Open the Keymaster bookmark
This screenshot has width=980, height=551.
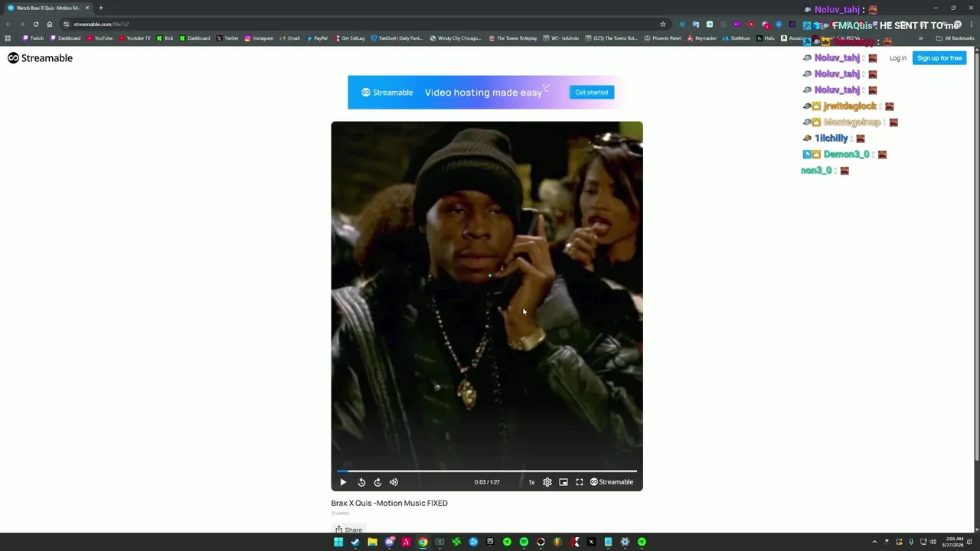pos(701,38)
